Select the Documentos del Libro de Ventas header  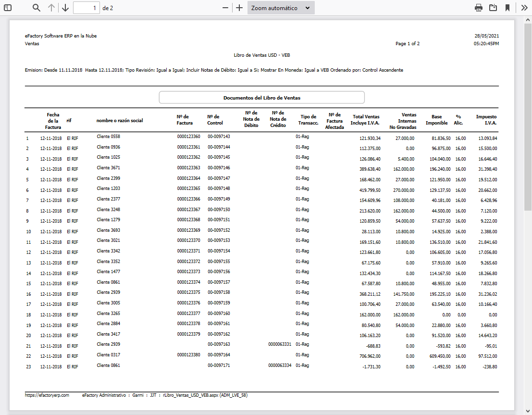(261, 97)
